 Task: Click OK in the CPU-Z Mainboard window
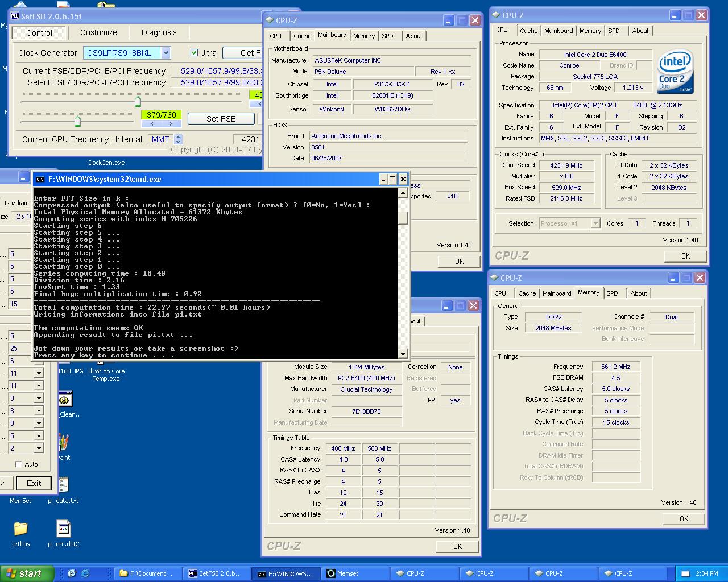click(x=459, y=261)
